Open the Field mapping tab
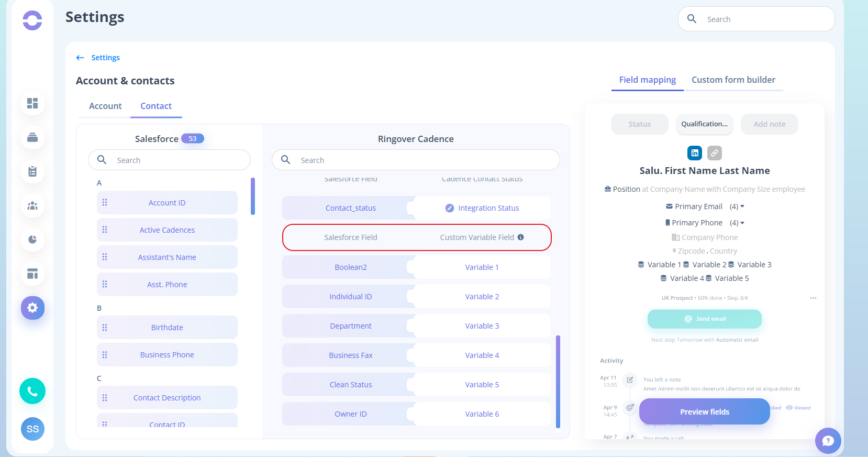The image size is (868, 457). (x=648, y=80)
